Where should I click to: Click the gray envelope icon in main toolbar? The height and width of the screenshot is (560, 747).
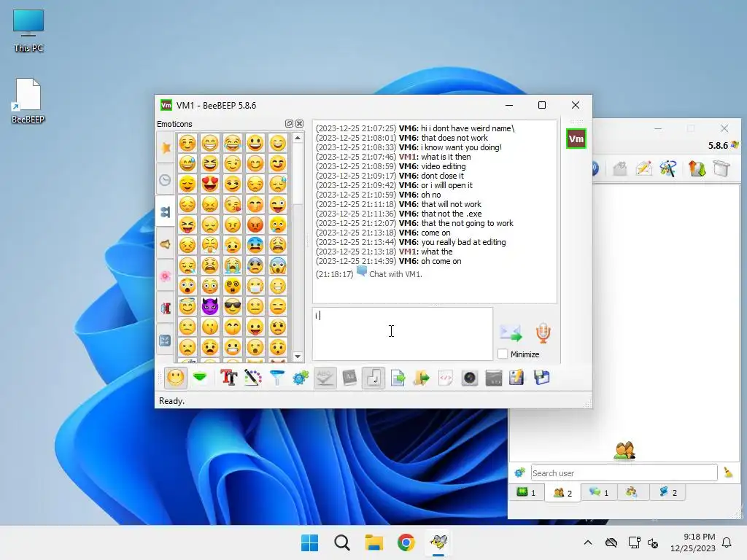(620, 168)
